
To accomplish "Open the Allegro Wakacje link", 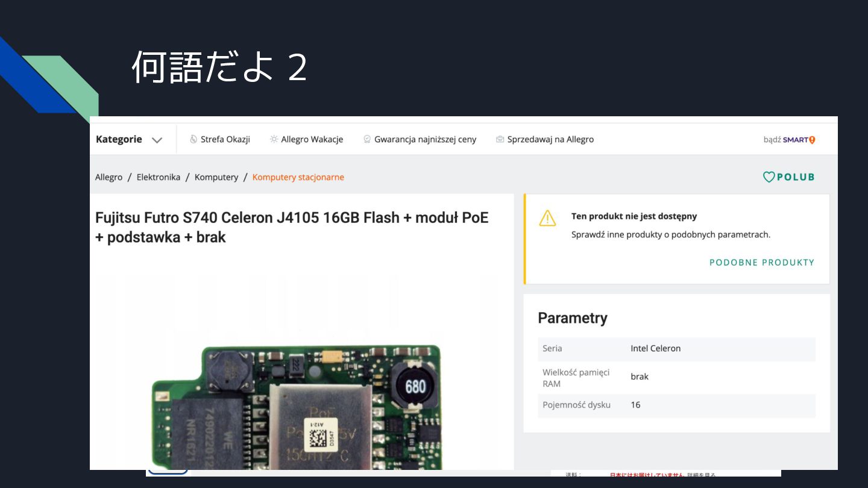I will point(312,139).
